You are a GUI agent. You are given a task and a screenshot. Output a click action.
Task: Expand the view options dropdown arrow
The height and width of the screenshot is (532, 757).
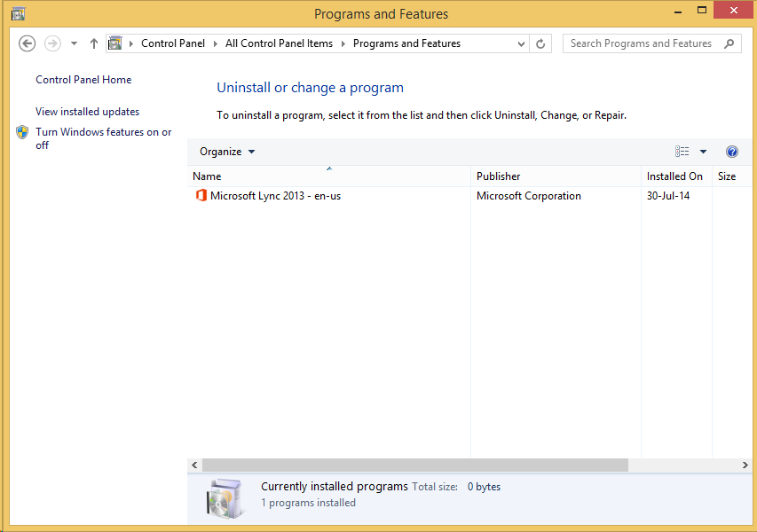703,152
